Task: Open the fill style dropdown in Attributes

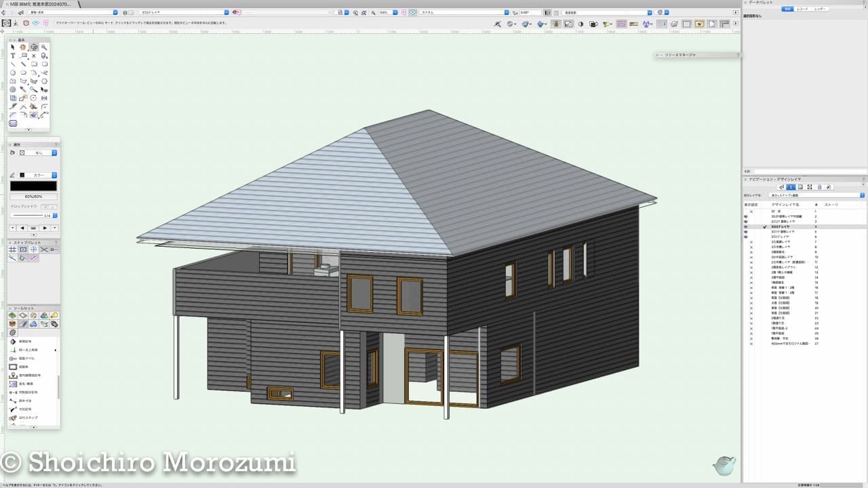Action: pos(54,152)
